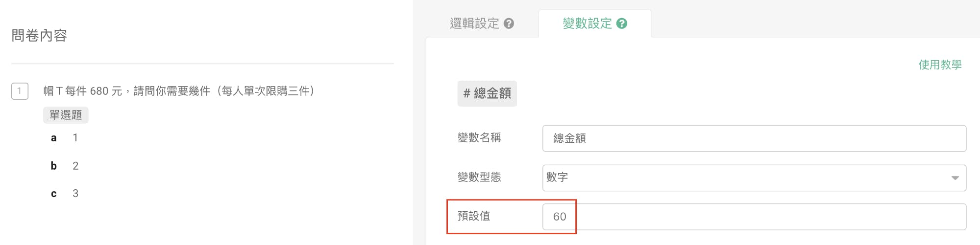Click the 變數名稱 label
This screenshot has height=245, width=980.
click(479, 138)
